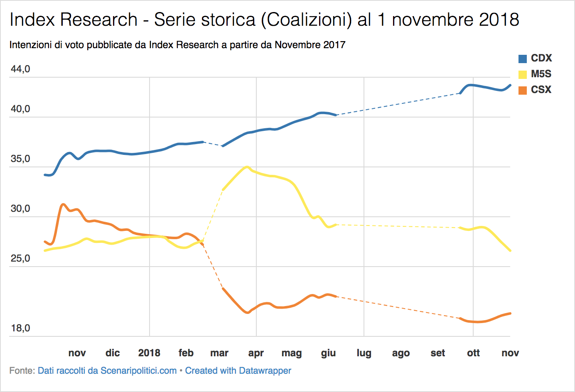Click the orange CSX legend color swatch
Viewport: 575px width, 392px height.
coord(523,90)
